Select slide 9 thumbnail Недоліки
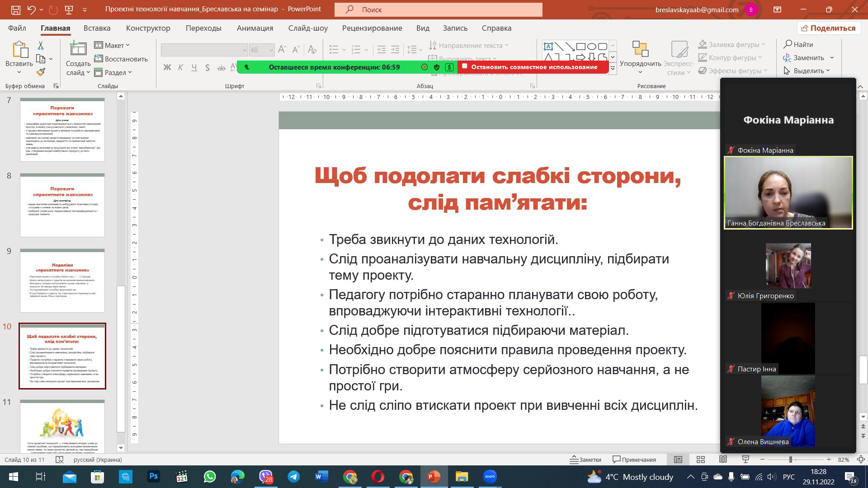Viewport: 868px width, 488px height. 62,280
